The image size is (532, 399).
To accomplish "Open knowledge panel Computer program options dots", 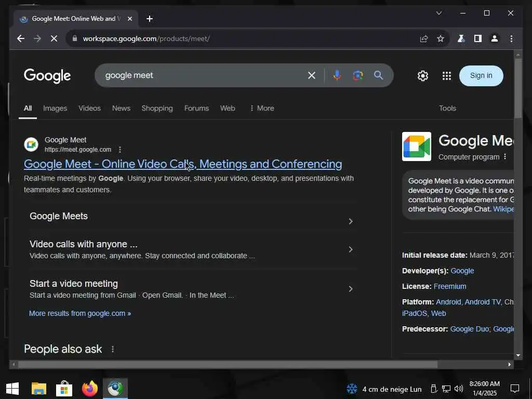I will tap(505, 157).
